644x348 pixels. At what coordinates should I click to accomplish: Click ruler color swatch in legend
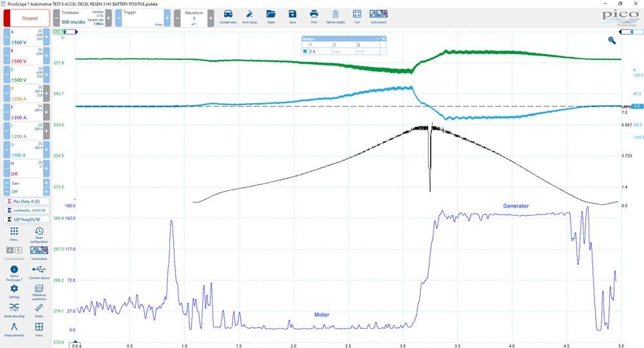pos(305,52)
